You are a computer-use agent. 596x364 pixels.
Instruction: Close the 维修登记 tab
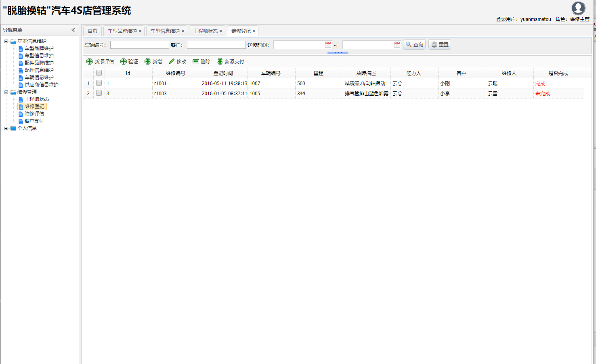[254, 31]
